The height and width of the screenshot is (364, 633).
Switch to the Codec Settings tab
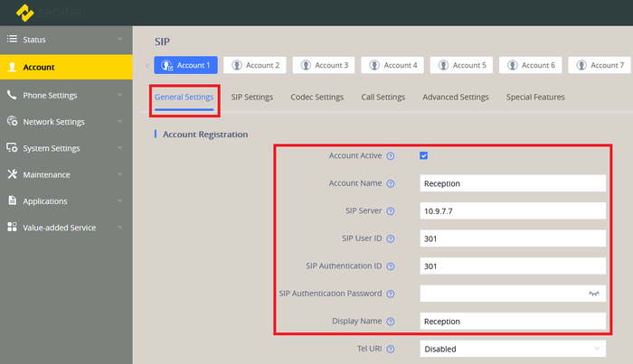(316, 97)
